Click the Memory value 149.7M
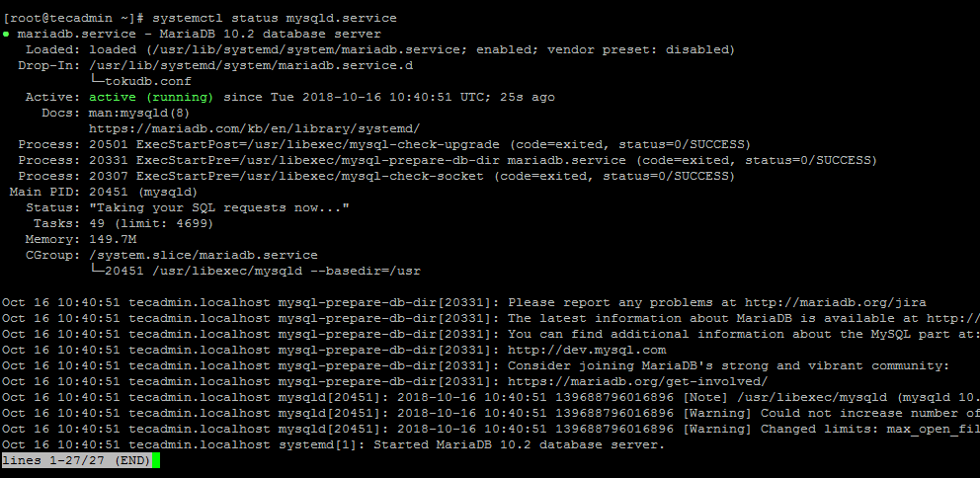This screenshot has height=478, width=980. point(113,239)
